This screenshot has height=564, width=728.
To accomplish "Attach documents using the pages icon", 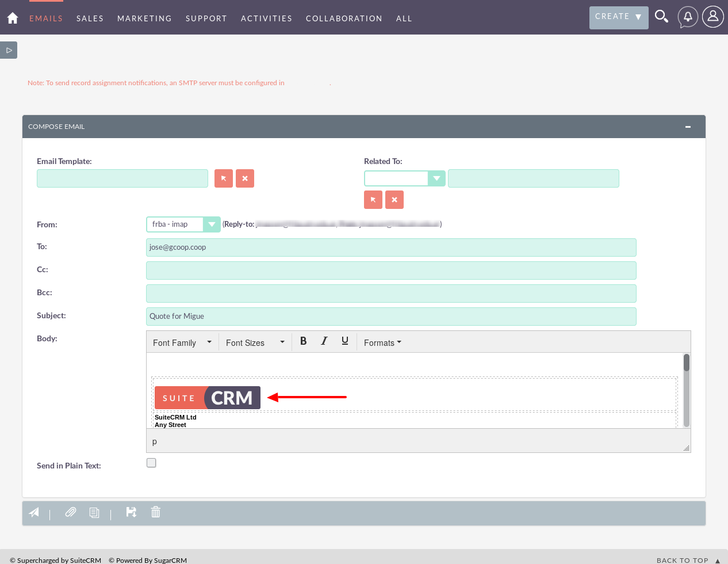I will [94, 512].
